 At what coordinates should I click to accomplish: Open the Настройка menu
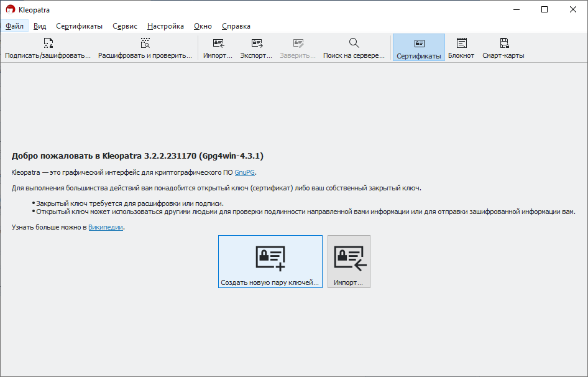[165, 26]
